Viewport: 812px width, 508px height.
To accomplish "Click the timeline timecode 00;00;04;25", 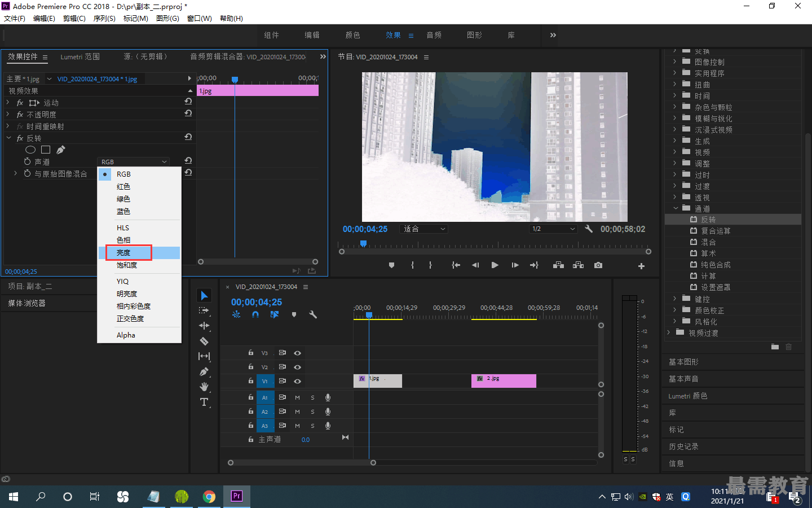I will point(257,302).
